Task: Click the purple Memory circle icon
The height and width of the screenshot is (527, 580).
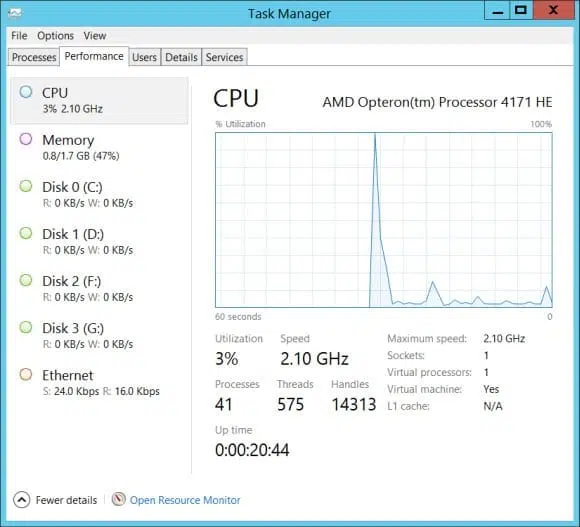Action: pos(26,139)
